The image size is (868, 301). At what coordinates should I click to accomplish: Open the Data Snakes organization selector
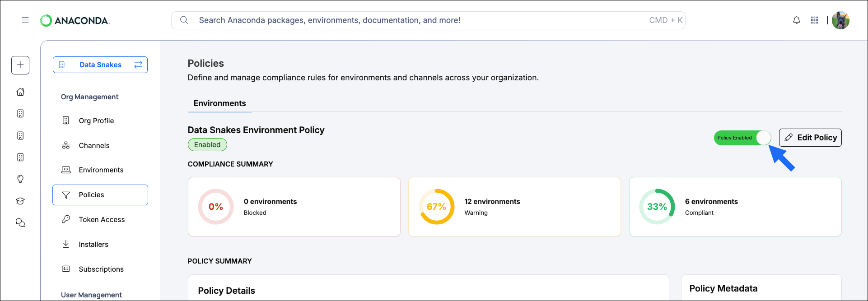coord(100,65)
